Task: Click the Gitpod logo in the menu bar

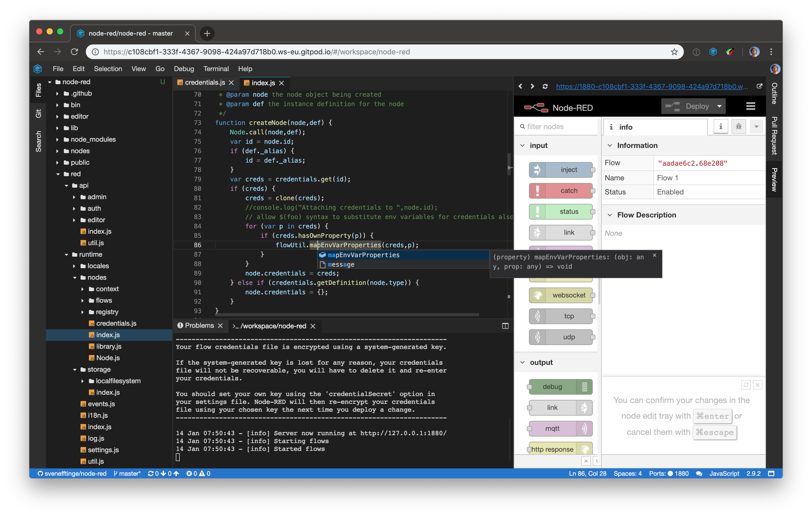Action: point(38,69)
